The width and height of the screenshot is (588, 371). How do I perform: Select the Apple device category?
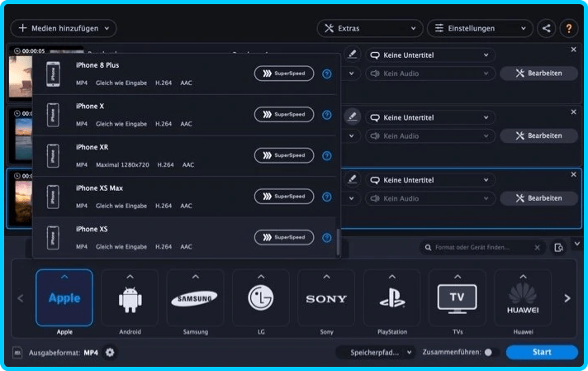(64, 297)
